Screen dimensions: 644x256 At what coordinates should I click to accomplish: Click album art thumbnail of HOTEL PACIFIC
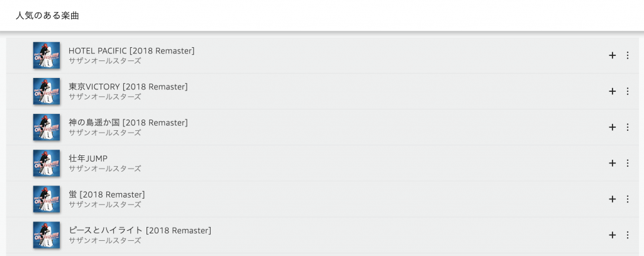click(x=47, y=55)
